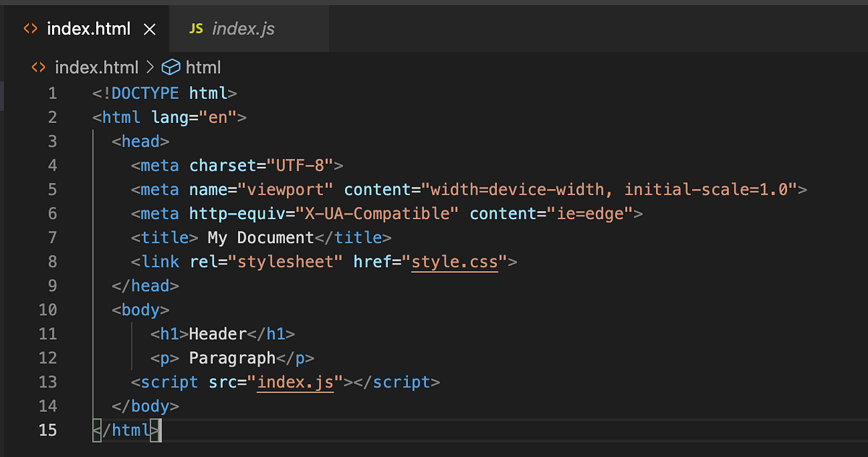This screenshot has height=457, width=868.
Task: Click the JS icon on index.js tab
Action: pyautogui.click(x=196, y=29)
